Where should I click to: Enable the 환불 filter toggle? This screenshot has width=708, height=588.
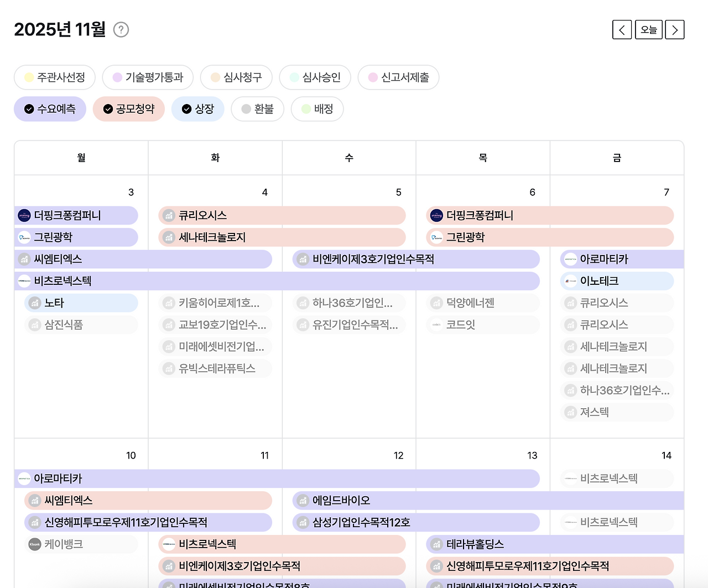(x=257, y=109)
